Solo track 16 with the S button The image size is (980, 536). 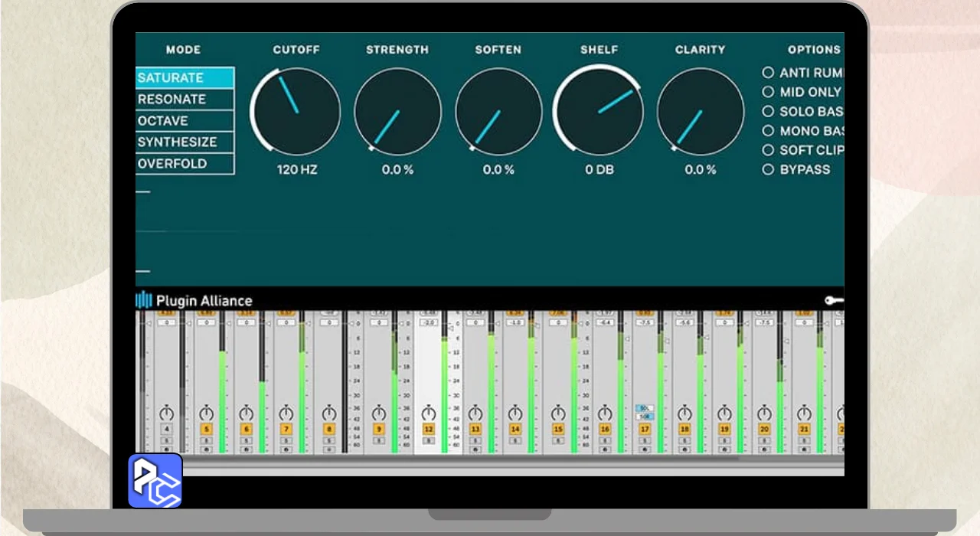click(605, 440)
